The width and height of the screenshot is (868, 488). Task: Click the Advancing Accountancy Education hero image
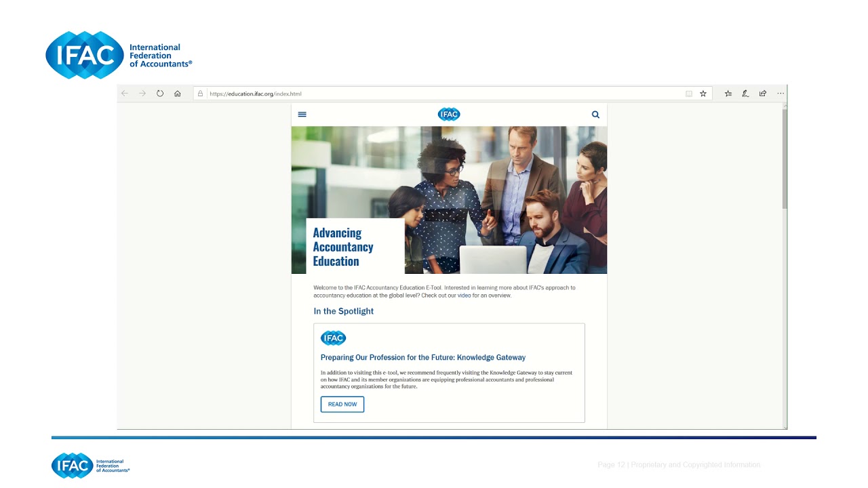(449, 200)
